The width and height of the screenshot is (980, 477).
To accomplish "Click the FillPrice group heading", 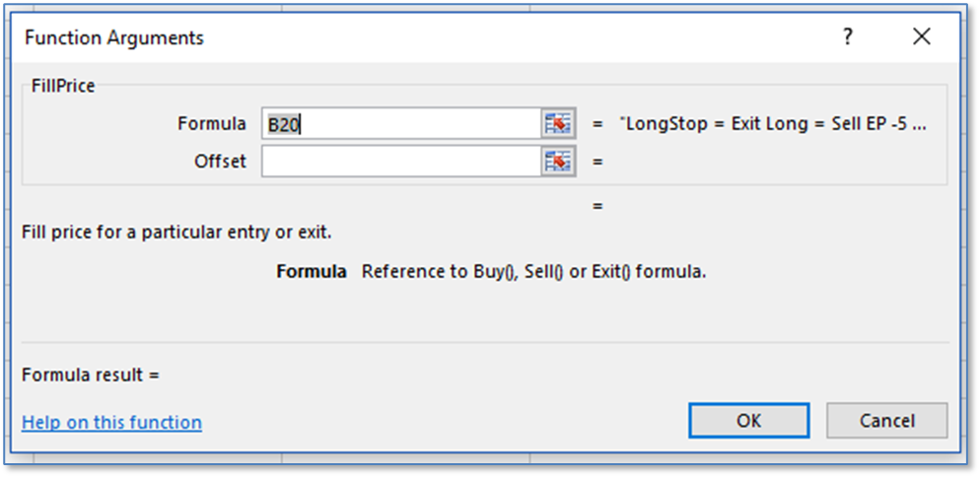I will point(63,86).
